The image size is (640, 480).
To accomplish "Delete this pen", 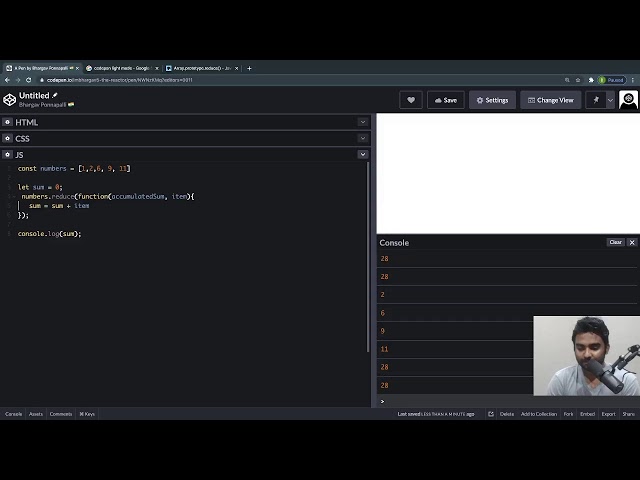I will tap(507, 414).
